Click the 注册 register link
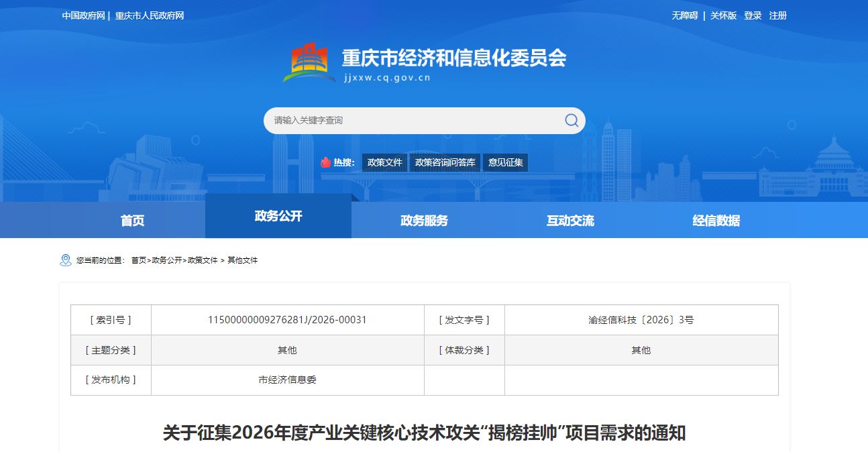Viewport: 868px width, 452px height. coord(778,15)
